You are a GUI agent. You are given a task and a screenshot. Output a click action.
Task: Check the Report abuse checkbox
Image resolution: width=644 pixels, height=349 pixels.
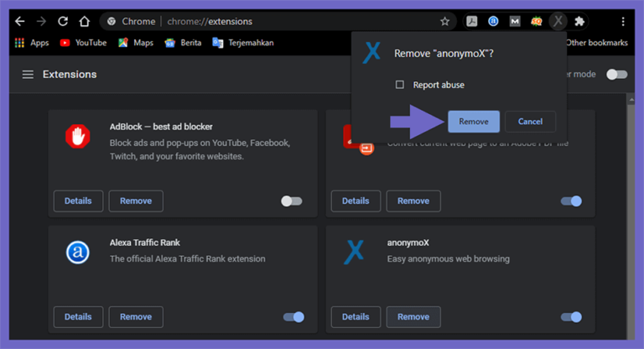click(400, 85)
